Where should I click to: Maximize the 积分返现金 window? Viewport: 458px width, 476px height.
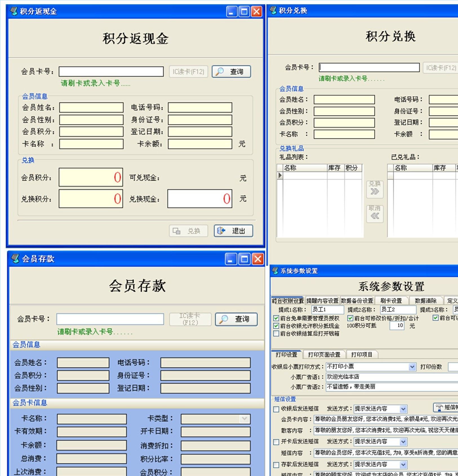[244, 12]
